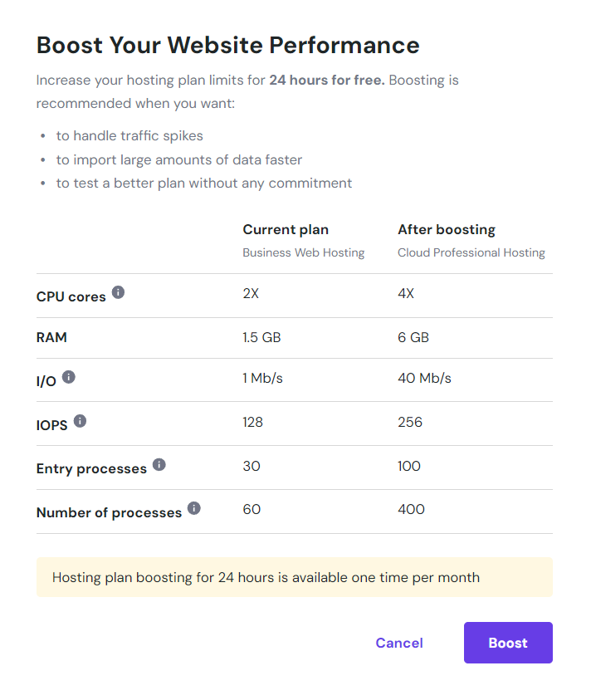This screenshot has width=591, height=700.
Task: Click the "to handle traffic spikes" bullet
Action: [129, 135]
